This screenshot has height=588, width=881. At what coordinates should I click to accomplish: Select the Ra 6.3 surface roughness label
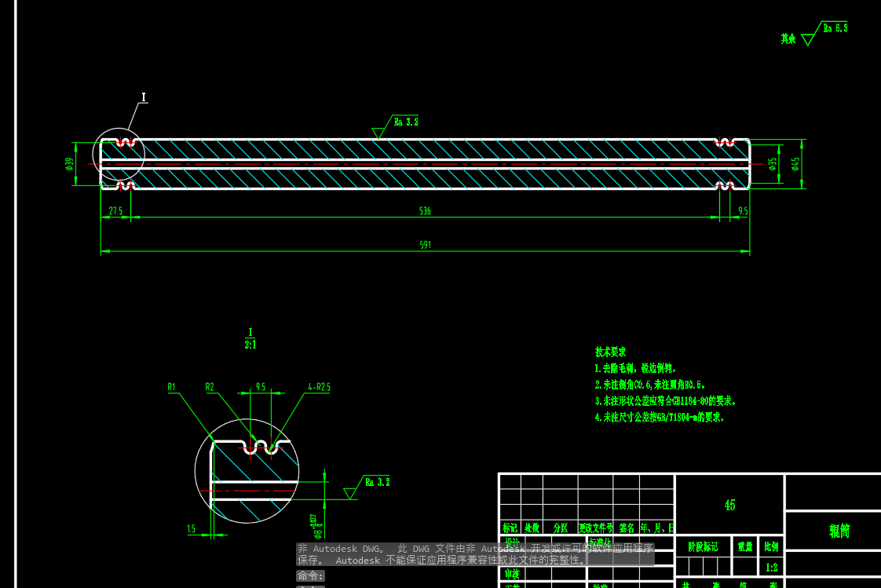tap(835, 28)
